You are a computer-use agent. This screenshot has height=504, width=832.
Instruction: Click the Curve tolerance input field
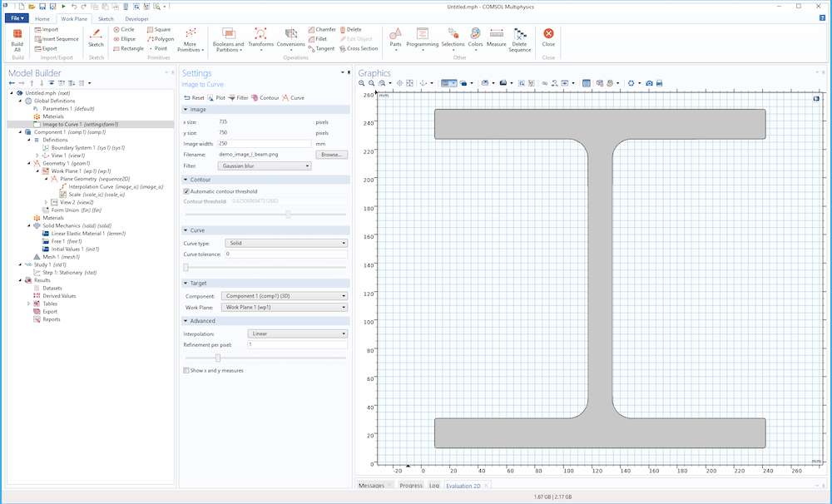pos(286,254)
